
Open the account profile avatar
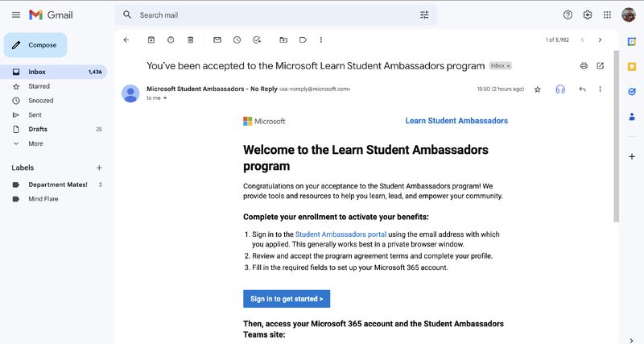pos(629,15)
